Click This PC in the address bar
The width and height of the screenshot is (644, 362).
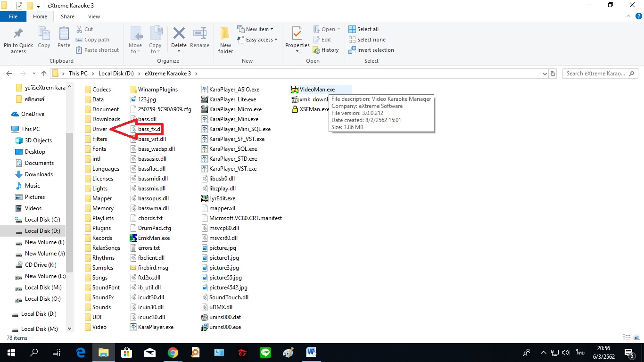pos(78,74)
